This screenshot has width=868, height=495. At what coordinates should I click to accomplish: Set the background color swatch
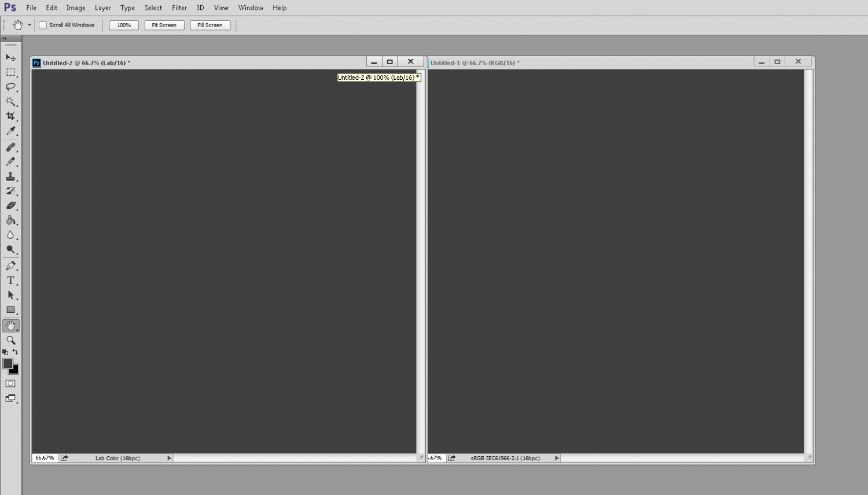point(15,371)
